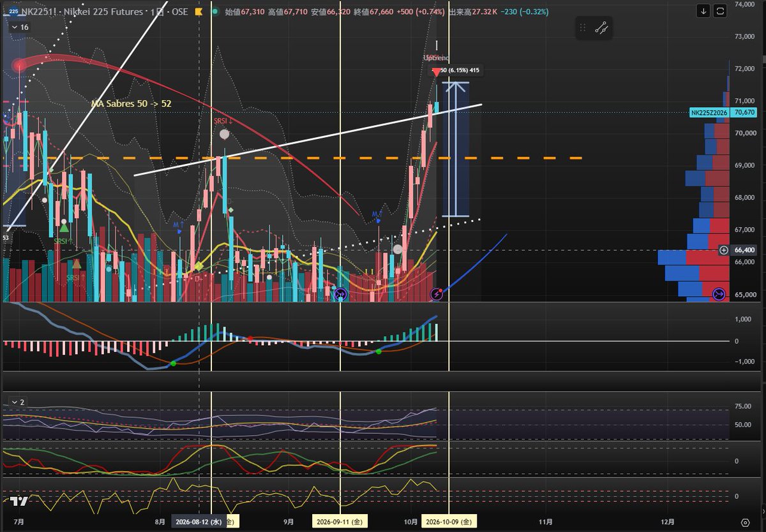766x532 pixels.
Task: Click the SRSI↓ label near August peak
Action: (x=222, y=121)
